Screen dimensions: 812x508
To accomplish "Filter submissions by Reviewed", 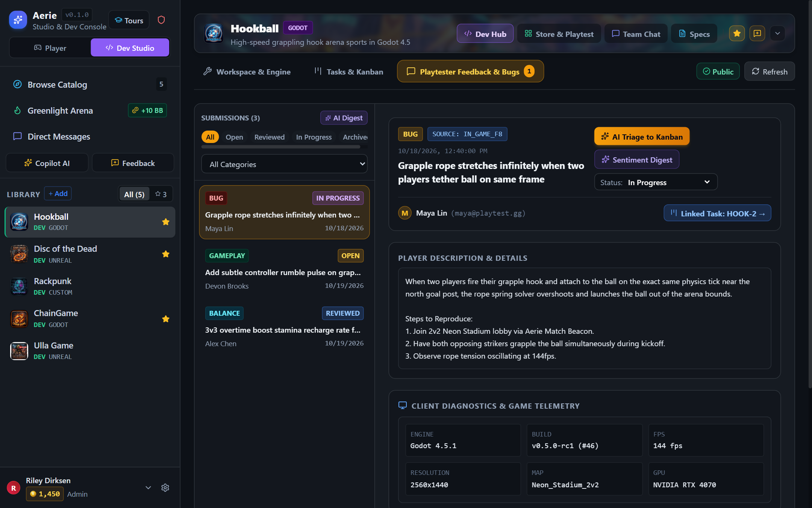I will point(270,137).
